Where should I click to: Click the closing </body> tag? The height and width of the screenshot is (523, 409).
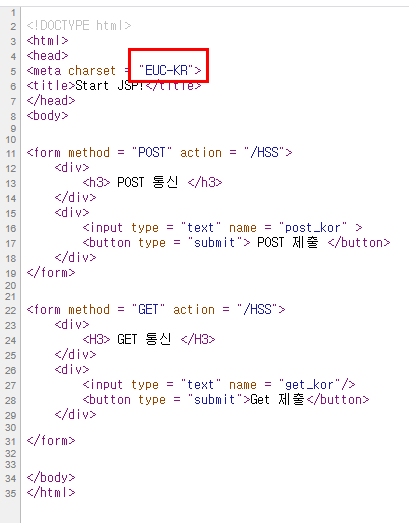coord(51,478)
